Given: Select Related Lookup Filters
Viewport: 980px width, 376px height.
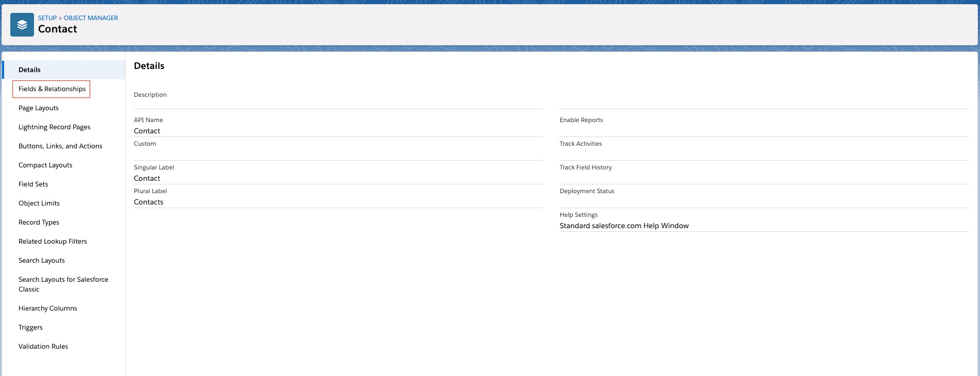Looking at the screenshot, I should click(x=53, y=242).
